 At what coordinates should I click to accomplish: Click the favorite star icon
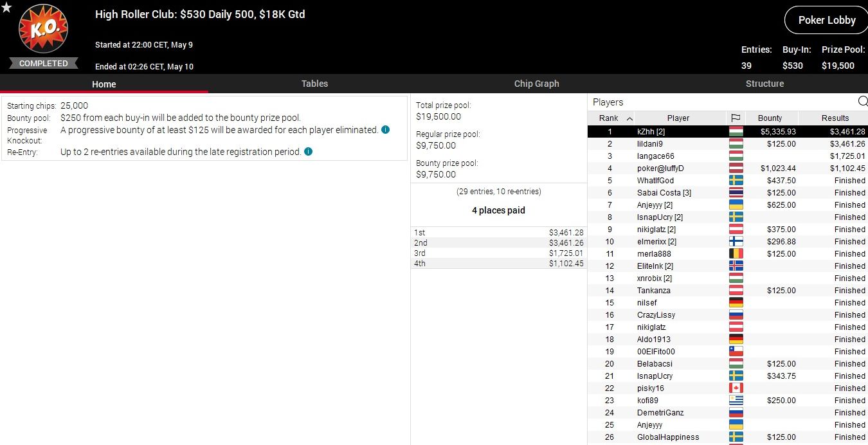pos(6,8)
